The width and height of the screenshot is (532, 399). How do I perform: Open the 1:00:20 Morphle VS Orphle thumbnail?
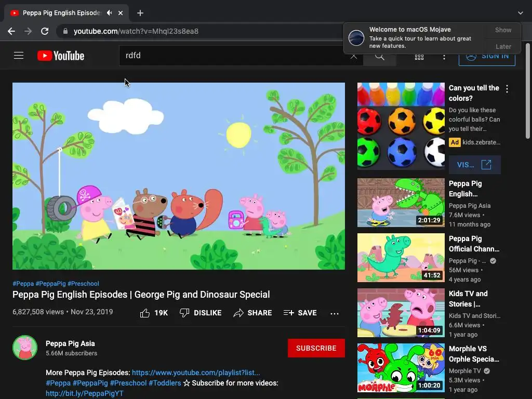(401, 368)
